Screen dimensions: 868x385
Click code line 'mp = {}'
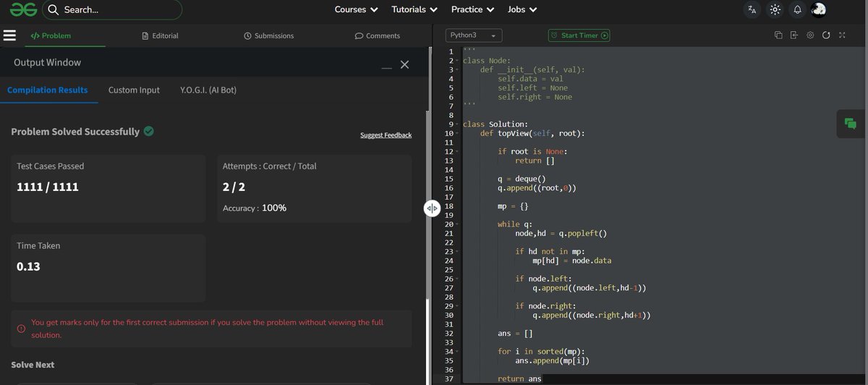513,206
